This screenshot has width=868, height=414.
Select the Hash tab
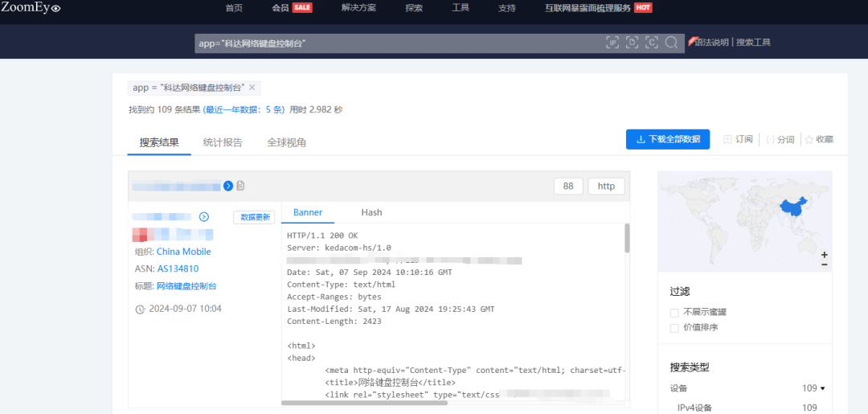point(371,212)
